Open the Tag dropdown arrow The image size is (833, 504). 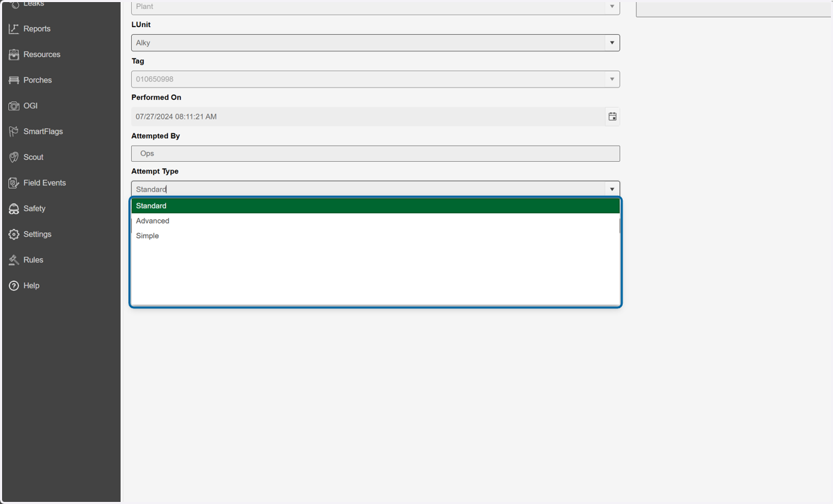[x=612, y=79]
